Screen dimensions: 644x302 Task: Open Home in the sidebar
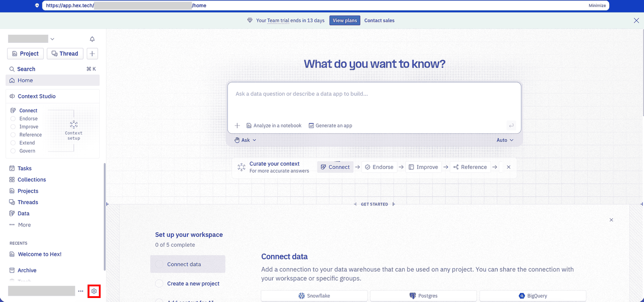point(53,80)
